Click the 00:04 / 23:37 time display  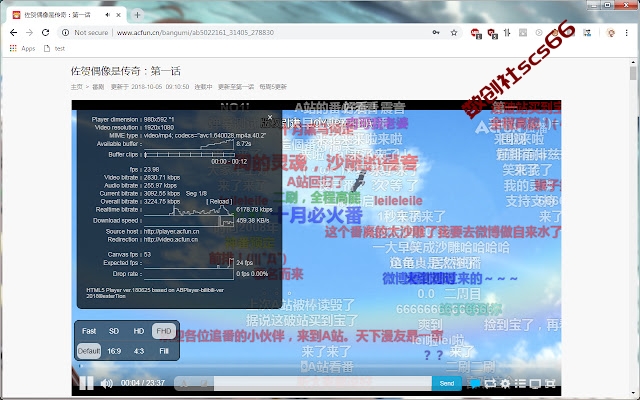pyautogui.click(x=143, y=383)
